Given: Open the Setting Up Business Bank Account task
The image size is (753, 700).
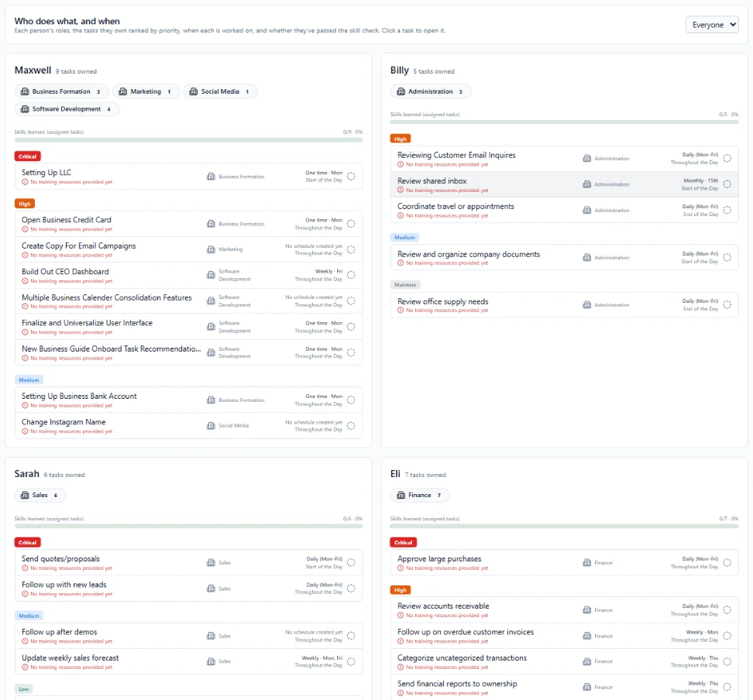Looking at the screenshot, I should [x=189, y=400].
